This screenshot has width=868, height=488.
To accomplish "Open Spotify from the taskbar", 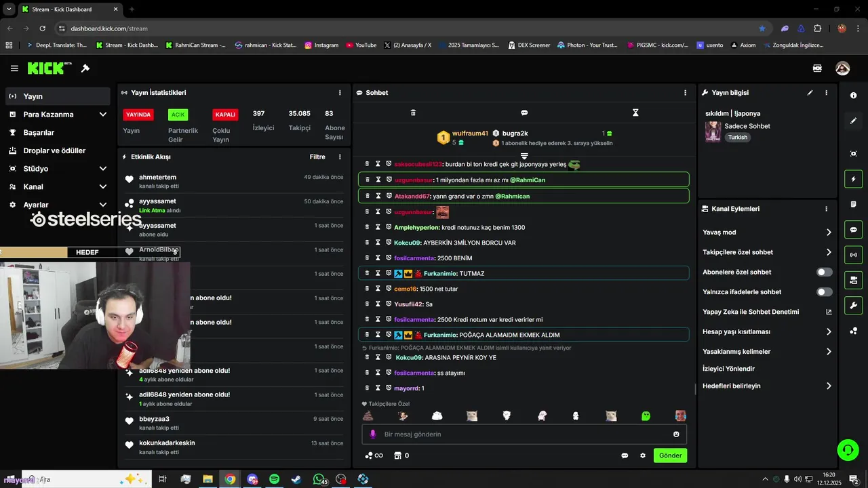I will click(x=274, y=479).
